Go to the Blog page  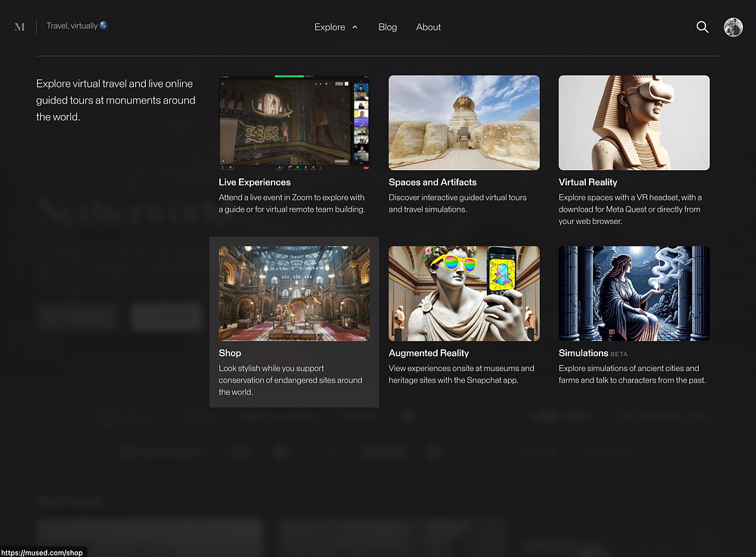coord(388,27)
